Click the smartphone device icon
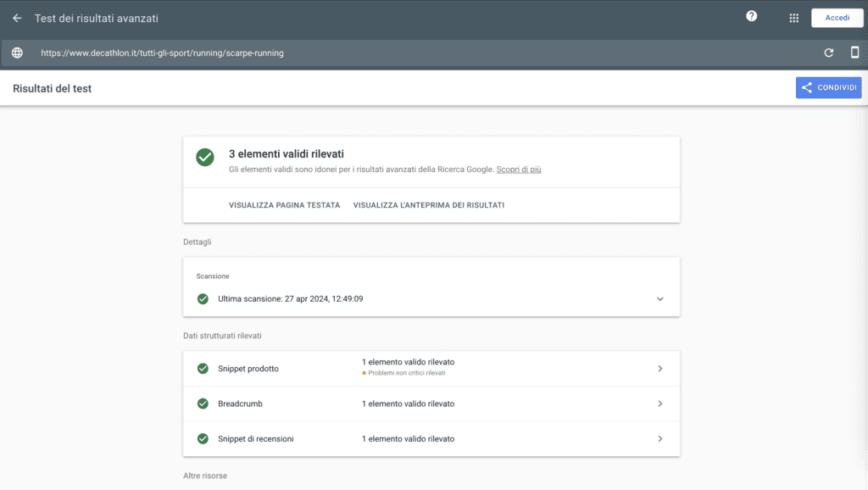The width and height of the screenshot is (868, 490). click(x=854, y=52)
